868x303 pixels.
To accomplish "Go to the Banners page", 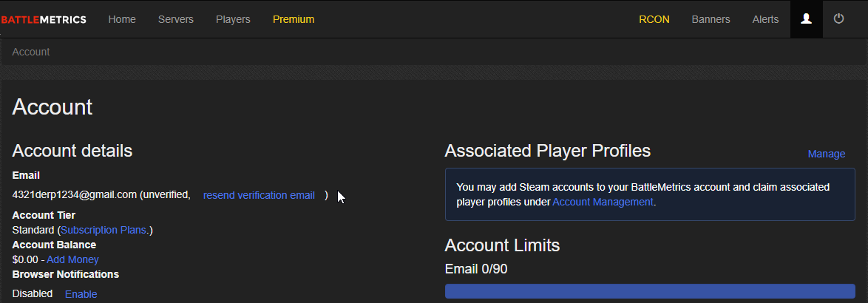I will (711, 19).
